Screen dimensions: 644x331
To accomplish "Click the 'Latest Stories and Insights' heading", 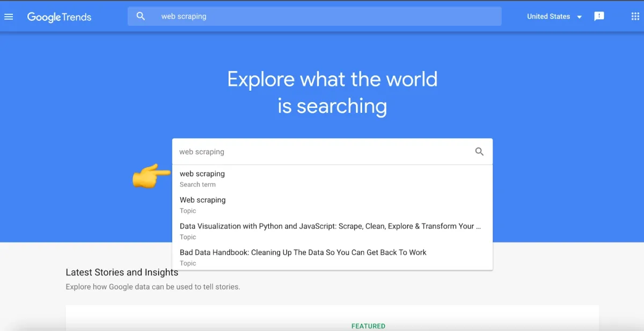I will click(122, 272).
